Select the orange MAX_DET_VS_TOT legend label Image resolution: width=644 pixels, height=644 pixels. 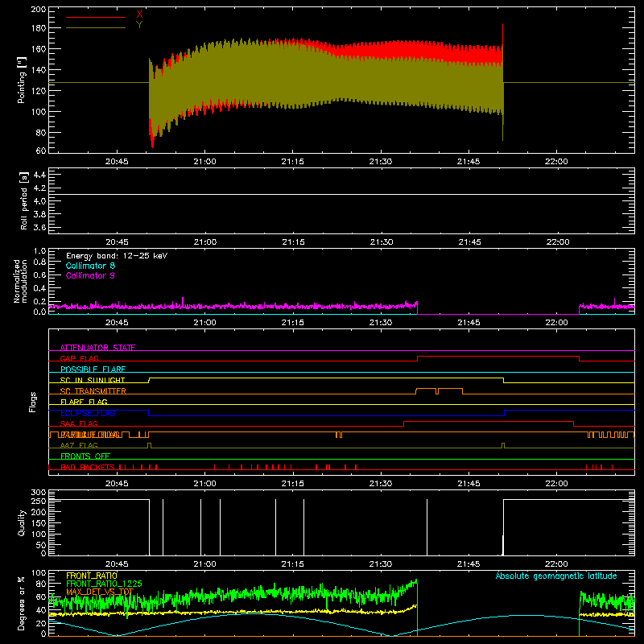[100, 592]
